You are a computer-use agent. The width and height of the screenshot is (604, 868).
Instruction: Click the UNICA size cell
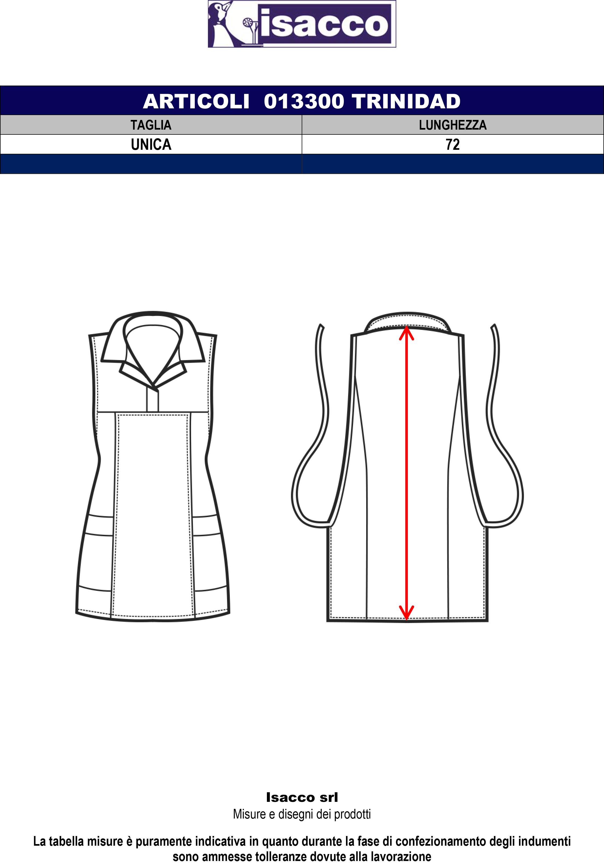coord(151,144)
